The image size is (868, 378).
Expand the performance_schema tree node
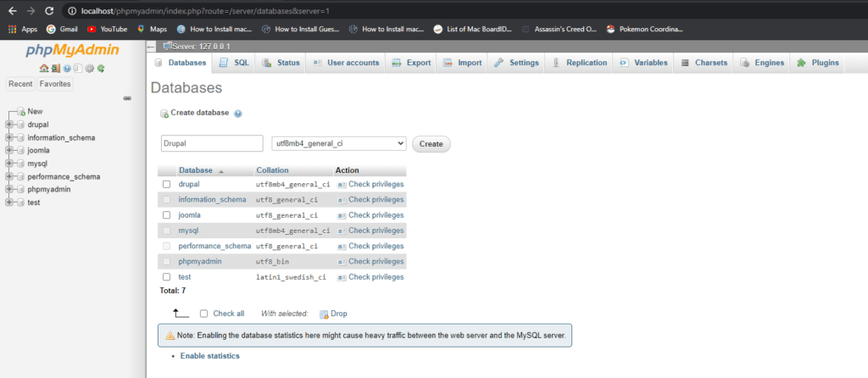[8, 176]
